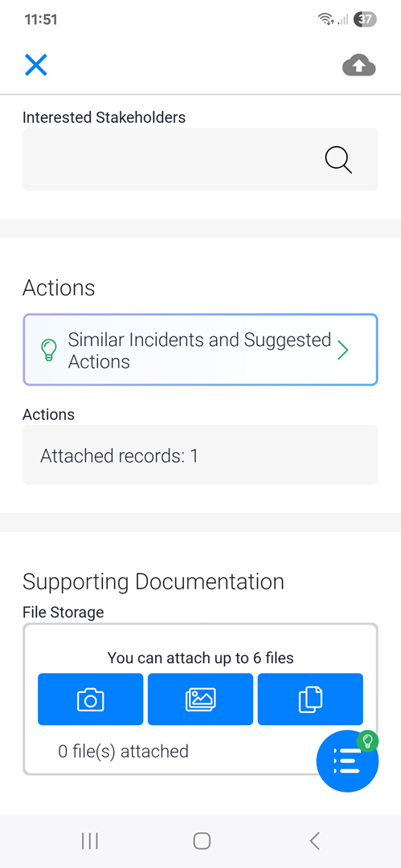Tap the Interested Stakeholders search magnifier

click(x=338, y=160)
